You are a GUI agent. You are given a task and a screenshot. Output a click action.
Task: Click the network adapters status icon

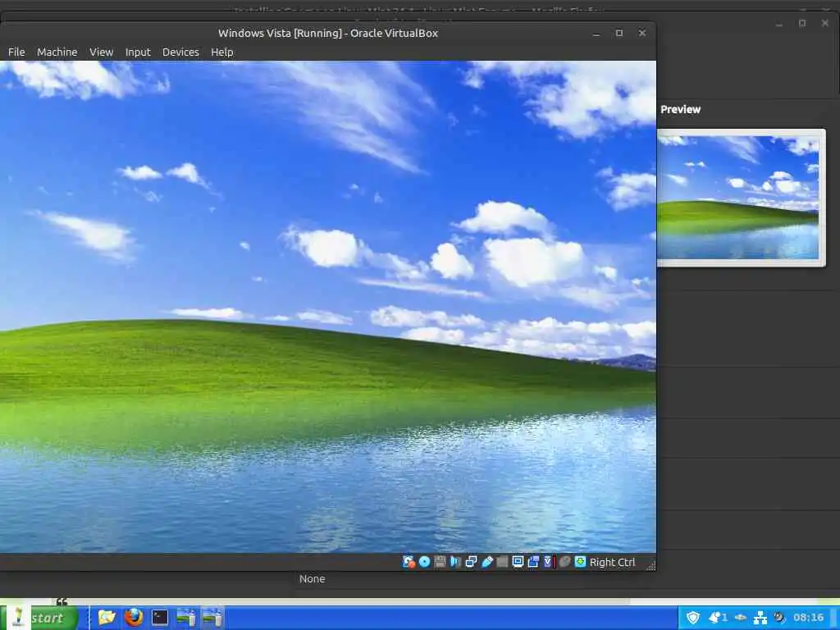[472, 562]
